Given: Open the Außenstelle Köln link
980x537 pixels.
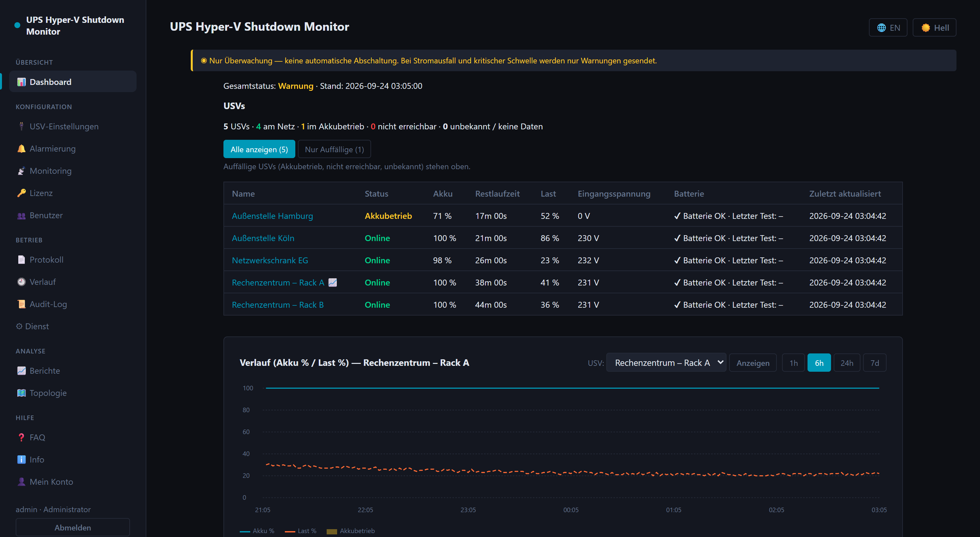Looking at the screenshot, I should (x=263, y=238).
